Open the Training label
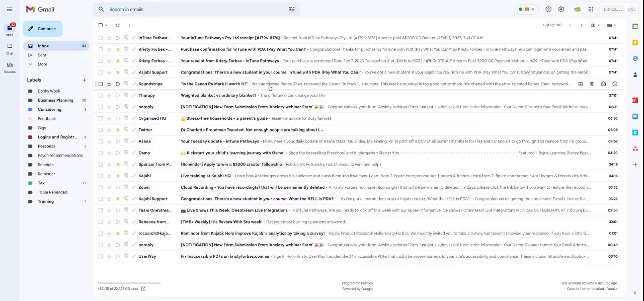The image size is (644, 301). click(x=45, y=201)
